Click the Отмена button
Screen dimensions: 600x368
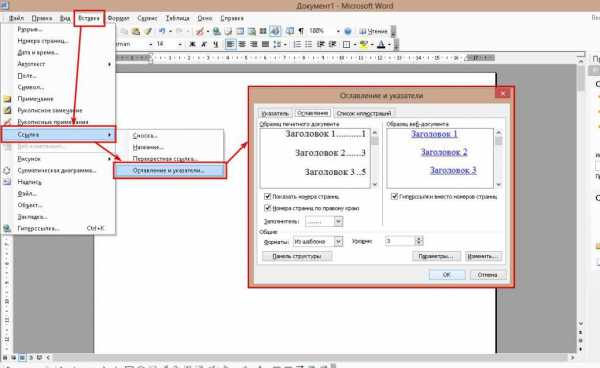[487, 274]
